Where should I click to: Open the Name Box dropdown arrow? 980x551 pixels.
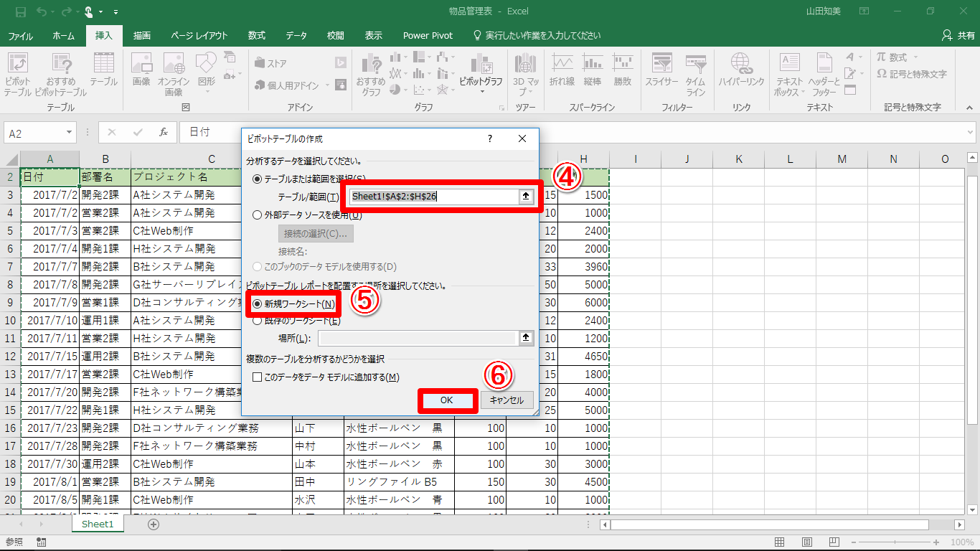pyautogui.click(x=70, y=133)
